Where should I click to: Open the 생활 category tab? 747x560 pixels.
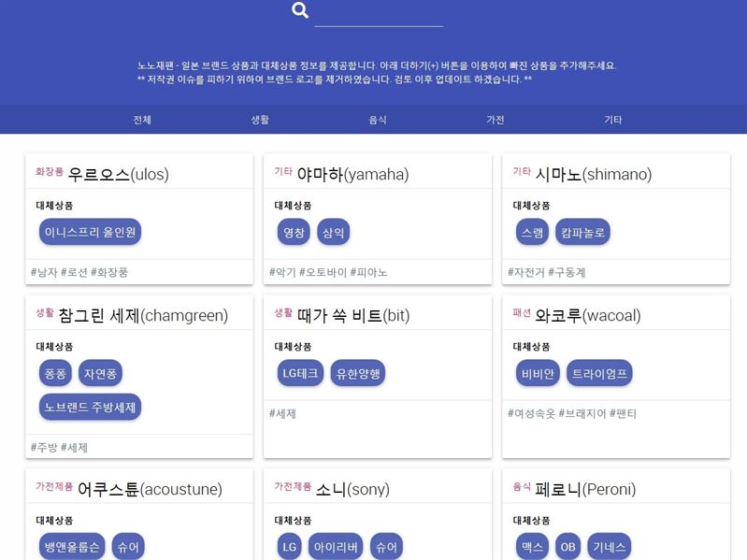point(260,120)
